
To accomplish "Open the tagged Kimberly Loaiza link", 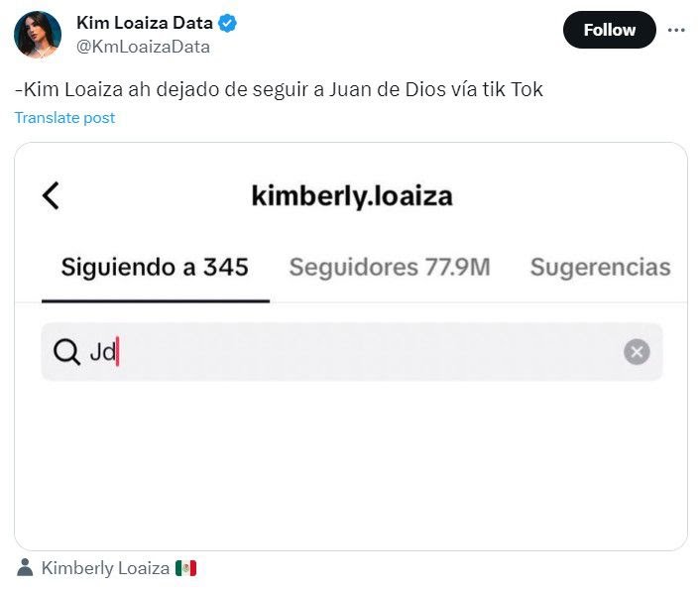I will (105, 568).
